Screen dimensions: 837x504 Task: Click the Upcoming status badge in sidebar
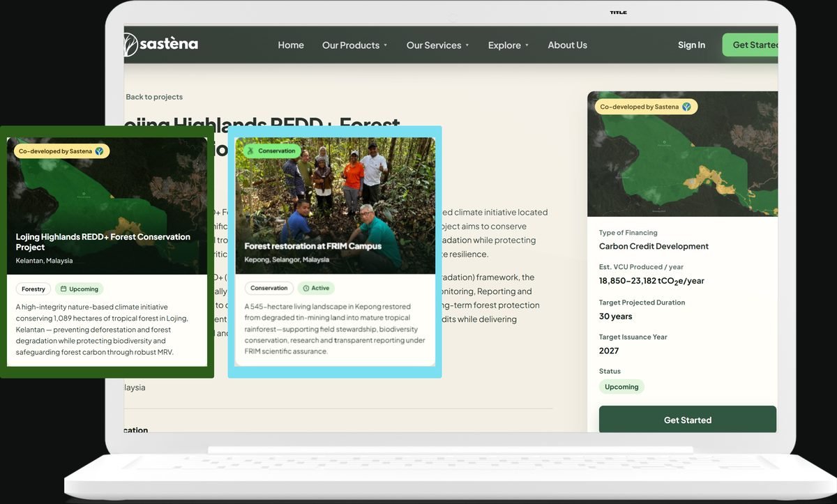click(x=621, y=387)
